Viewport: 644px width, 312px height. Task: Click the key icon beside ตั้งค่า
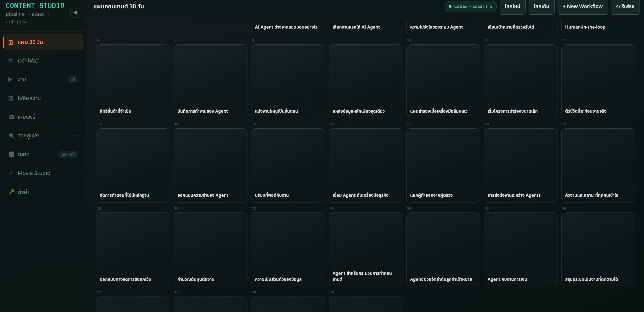pyautogui.click(x=11, y=192)
